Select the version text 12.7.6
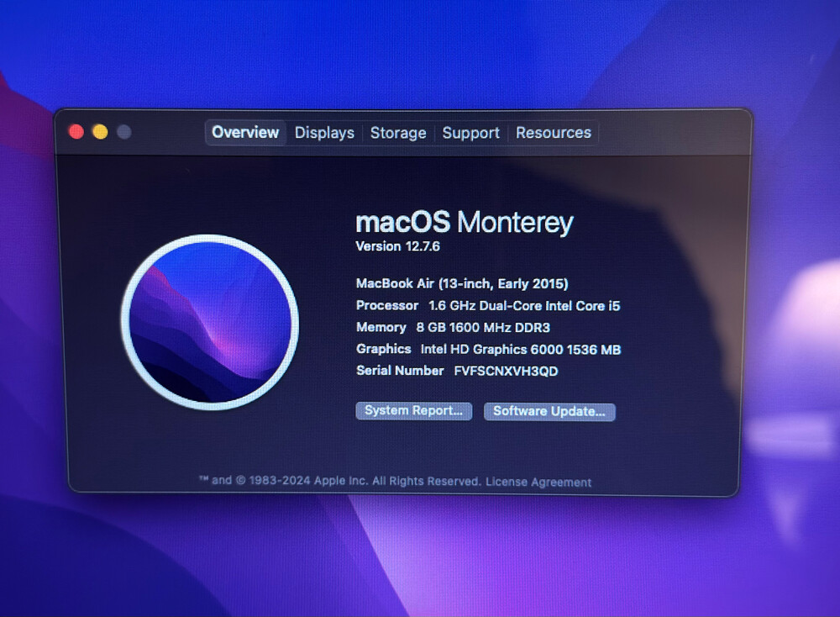Viewport: 840px width, 617px height. point(423,246)
